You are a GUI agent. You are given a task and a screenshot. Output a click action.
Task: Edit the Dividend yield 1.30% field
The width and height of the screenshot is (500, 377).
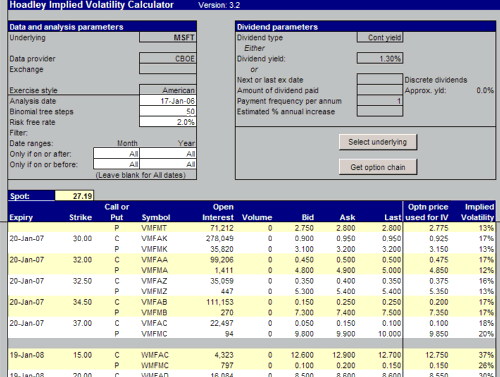pos(380,58)
